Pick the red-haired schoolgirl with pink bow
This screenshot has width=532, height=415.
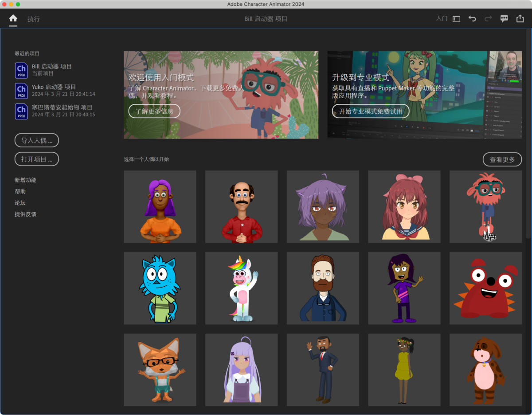[404, 207]
